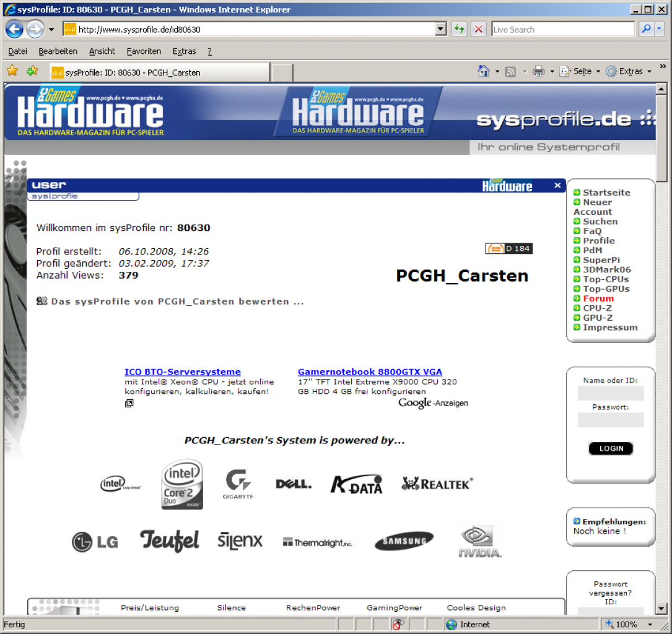Open the Extras menu in menu bar
Viewport: 672px width, 634px height.
coord(185,51)
